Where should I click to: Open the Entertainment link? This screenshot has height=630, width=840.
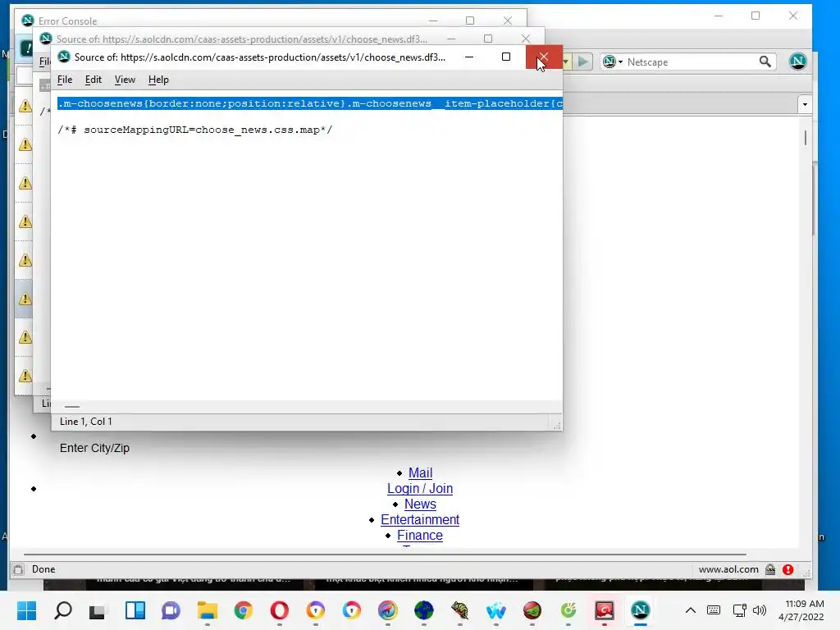click(x=420, y=519)
